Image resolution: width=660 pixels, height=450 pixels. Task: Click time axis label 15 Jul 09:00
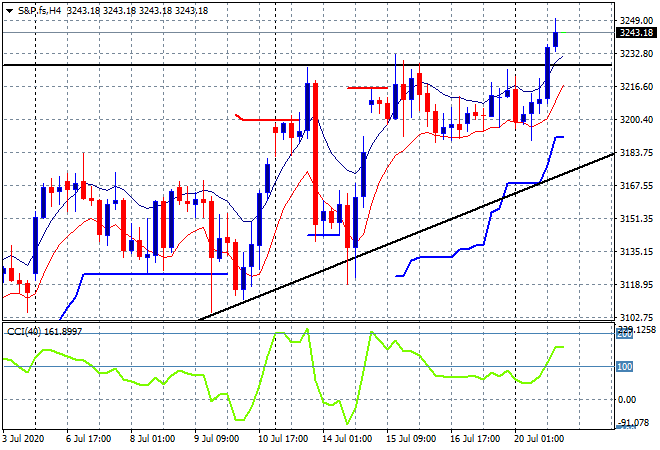click(x=411, y=439)
